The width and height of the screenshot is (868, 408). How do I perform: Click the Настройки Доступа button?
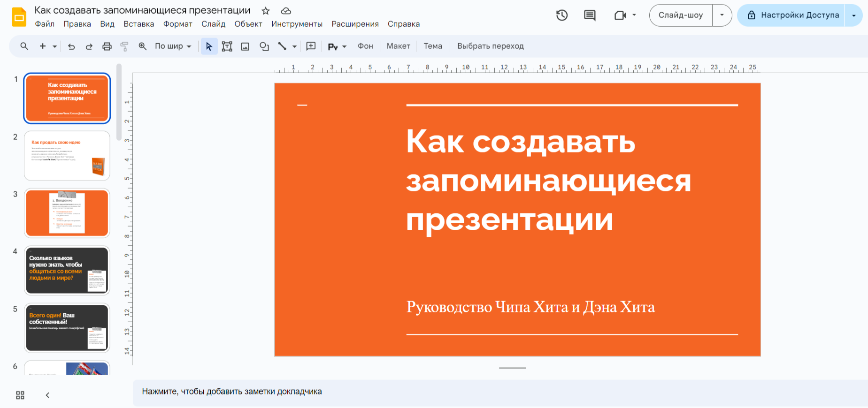pyautogui.click(x=793, y=15)
